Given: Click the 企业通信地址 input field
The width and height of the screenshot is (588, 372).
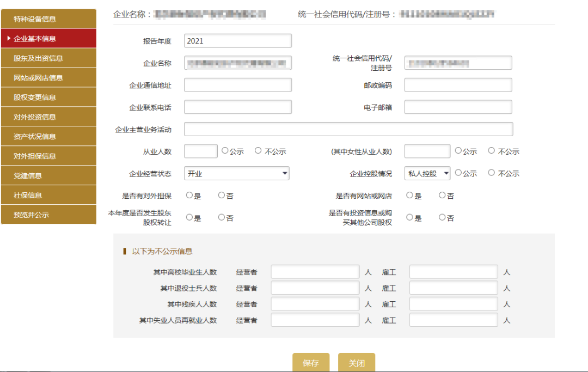Looking at the screenshot, I should [237, 85].
